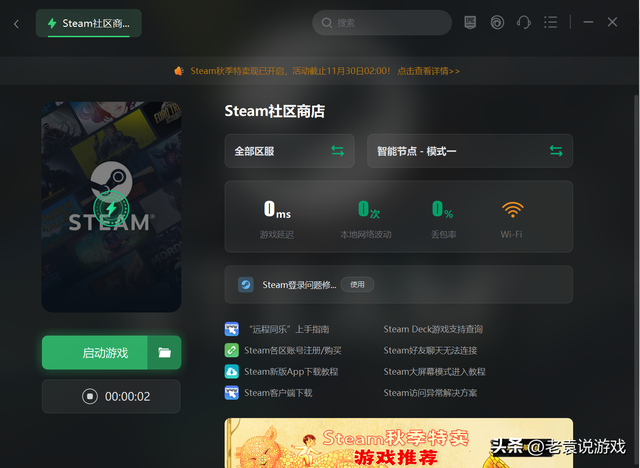Open Steam客户端下载 link
Viewport: 640px width, 468px height.
point(278,393)
